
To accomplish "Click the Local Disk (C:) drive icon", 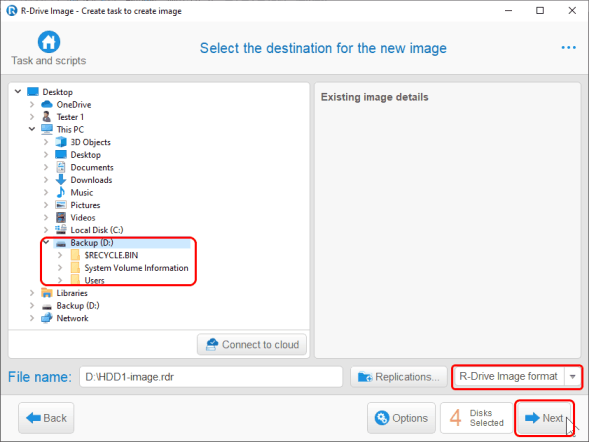I will tap(61, 229).
